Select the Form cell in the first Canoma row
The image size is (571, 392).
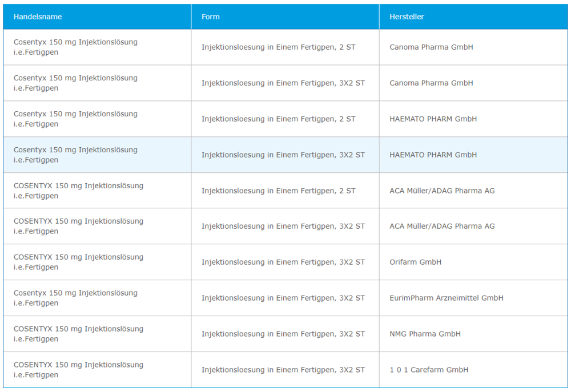[278, 47]
